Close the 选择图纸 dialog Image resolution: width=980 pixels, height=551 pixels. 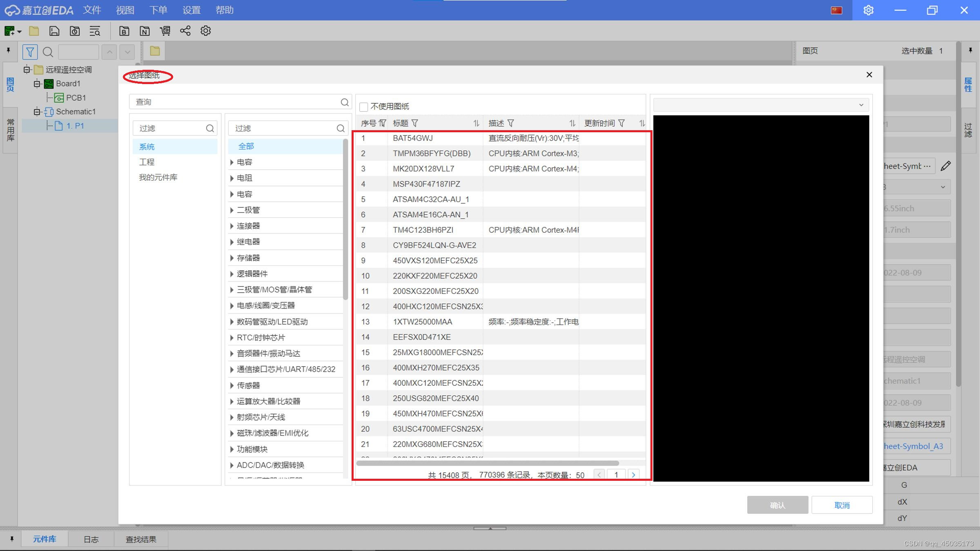pos(869,75)
